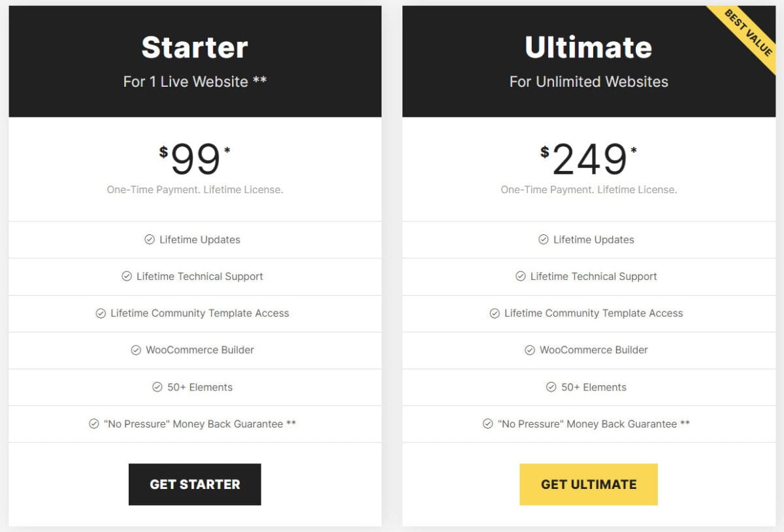Click the Get Ultimate button

point(588,484)
